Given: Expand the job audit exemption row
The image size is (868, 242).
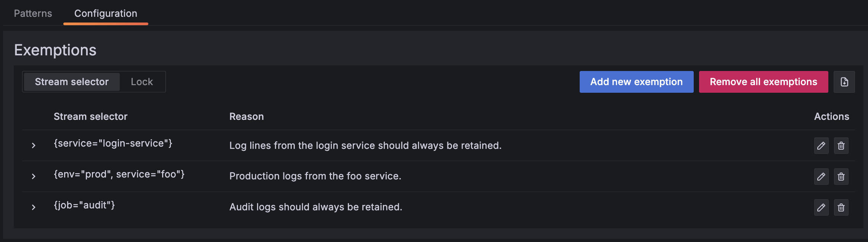Looking at the screenshot, I should point(34,207).
